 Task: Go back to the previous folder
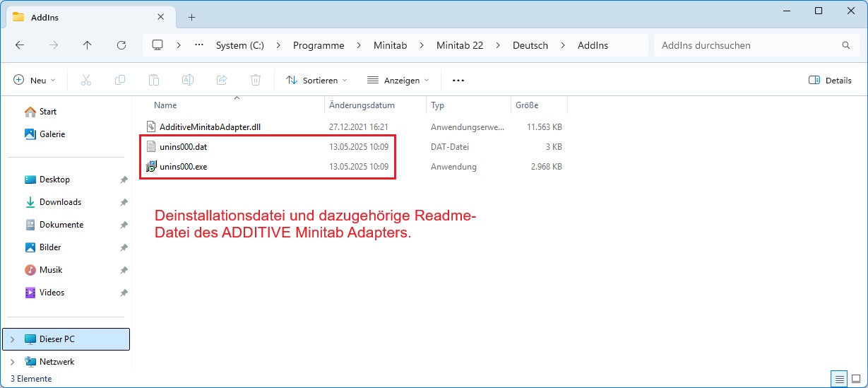[x=20, y=45]
